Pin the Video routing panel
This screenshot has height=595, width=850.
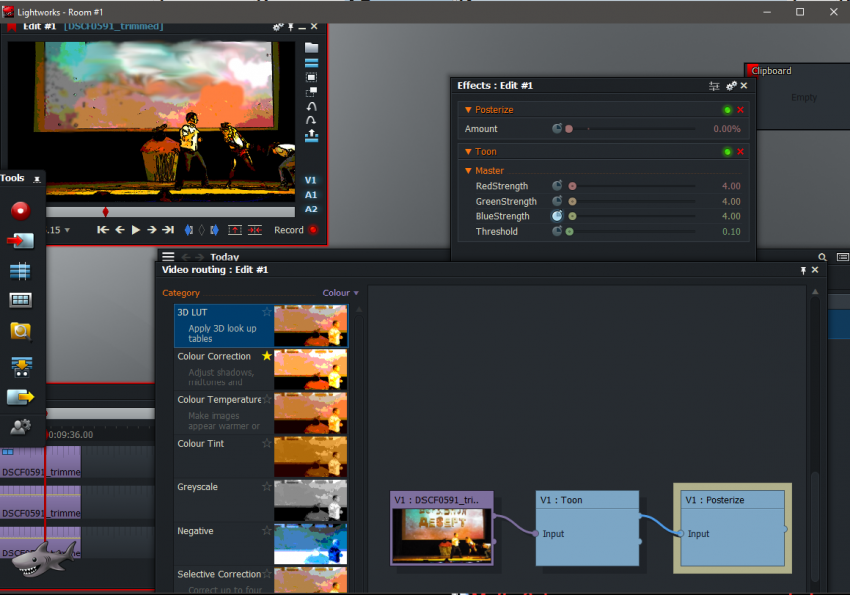(x=803, y=270)
